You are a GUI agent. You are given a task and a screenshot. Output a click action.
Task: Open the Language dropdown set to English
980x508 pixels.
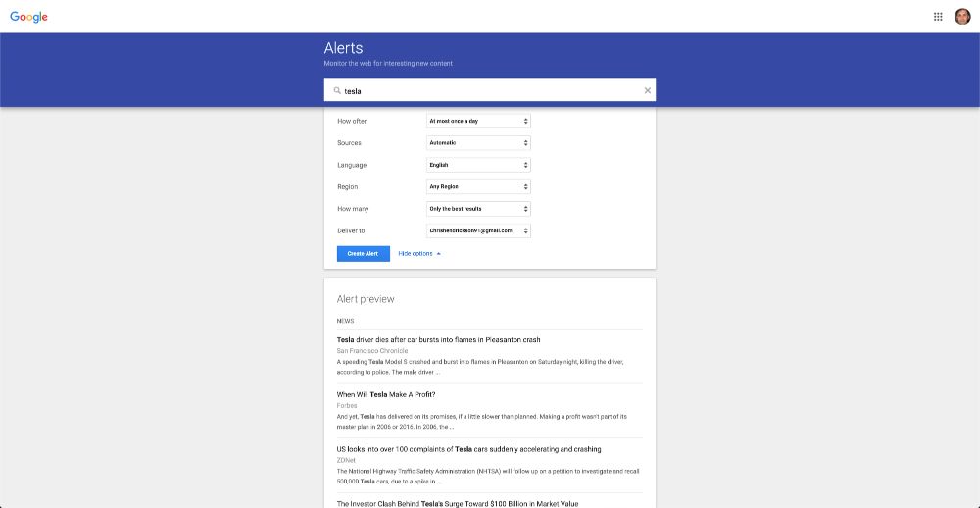click(478, 165)
